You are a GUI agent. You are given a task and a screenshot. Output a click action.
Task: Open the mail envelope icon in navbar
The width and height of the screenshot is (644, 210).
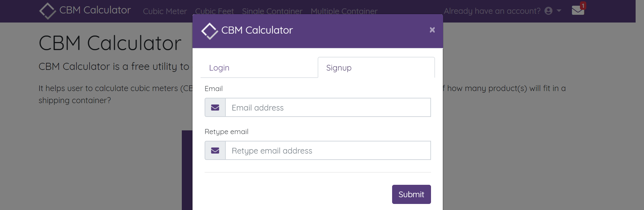[x=578, y=10]
